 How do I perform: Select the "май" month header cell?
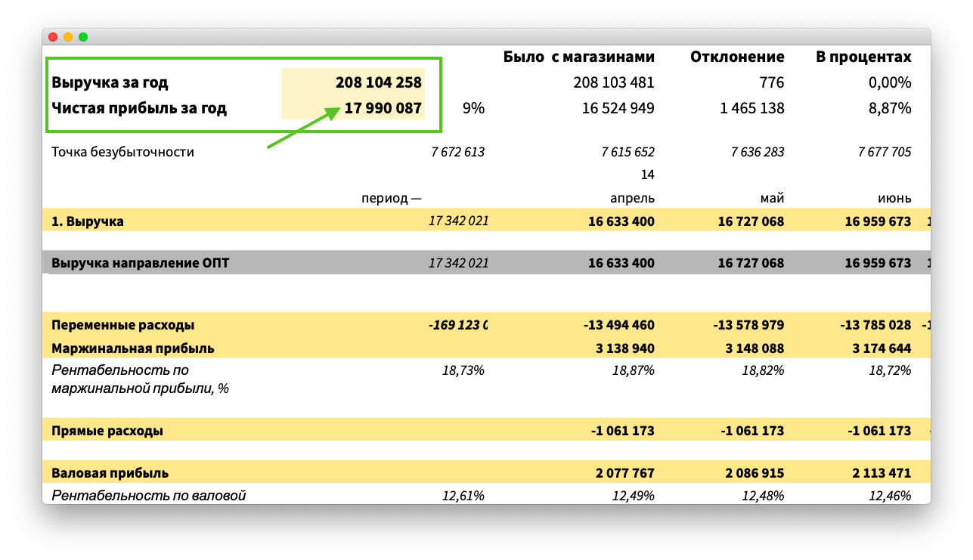(x=771, y=199)
